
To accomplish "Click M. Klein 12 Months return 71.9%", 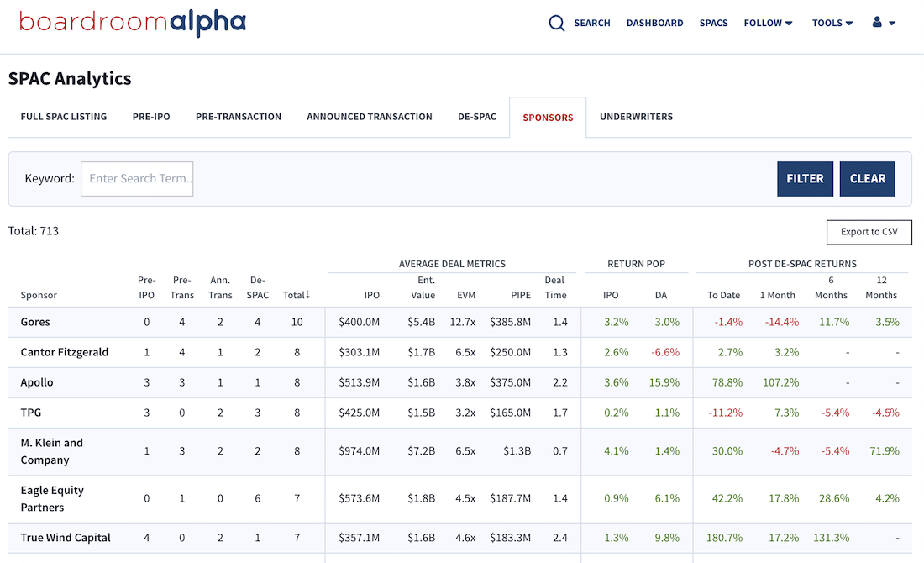I will tap(885, 451).
